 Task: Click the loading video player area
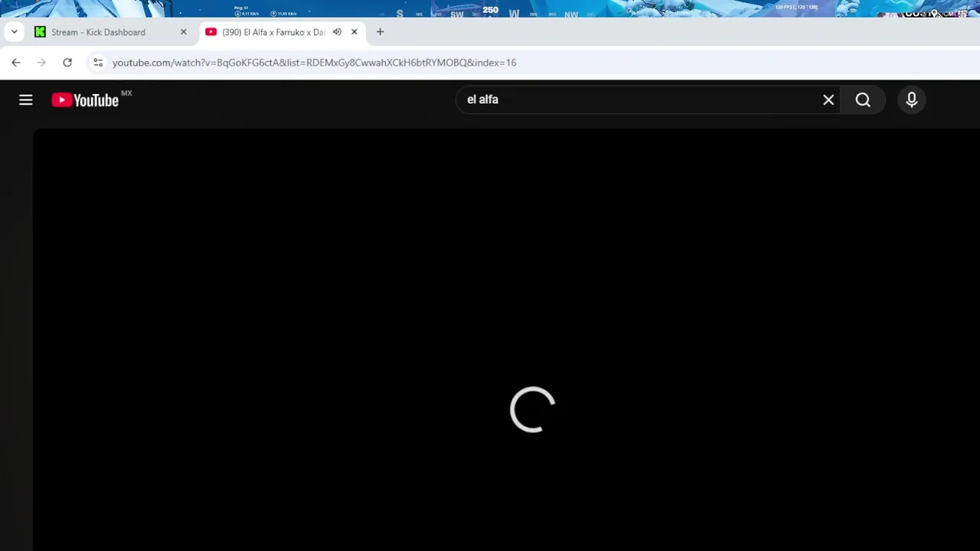506,340
